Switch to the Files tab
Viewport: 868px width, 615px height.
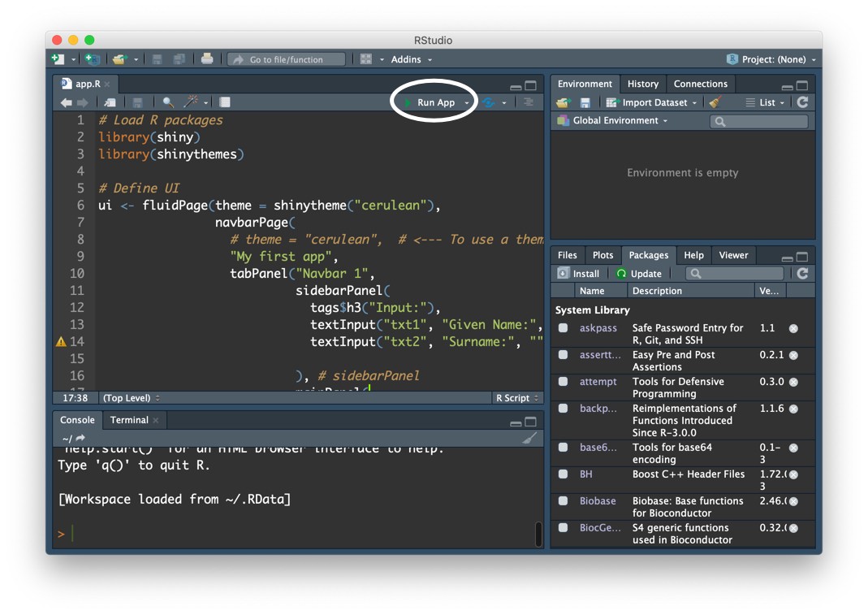click(567, 255)
